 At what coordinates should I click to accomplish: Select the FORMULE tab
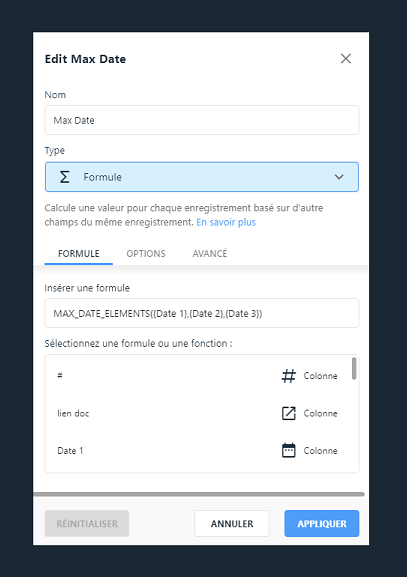click(x=79, y=254)
